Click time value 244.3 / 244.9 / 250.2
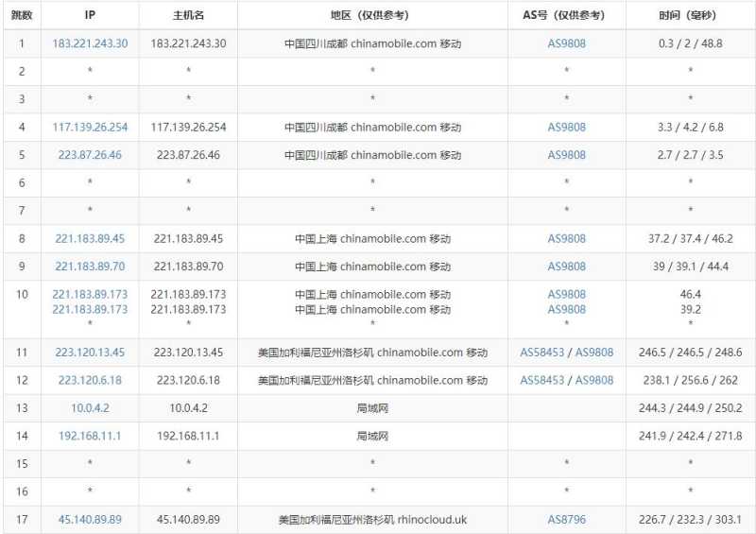The image size is (756, 534). click(691, 408)
